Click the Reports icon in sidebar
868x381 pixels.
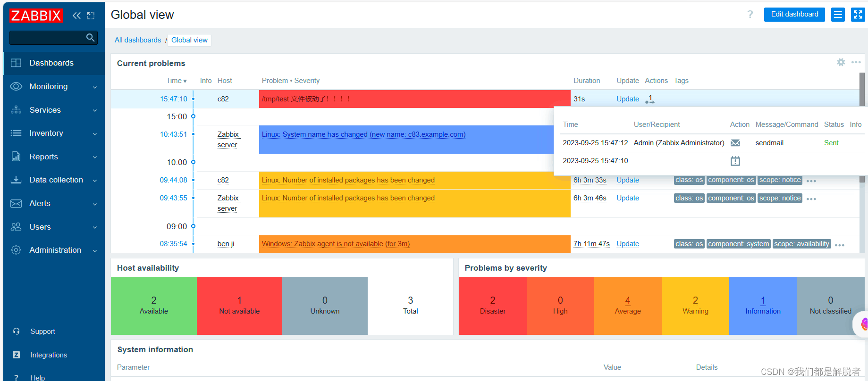[x=16, y=157]
